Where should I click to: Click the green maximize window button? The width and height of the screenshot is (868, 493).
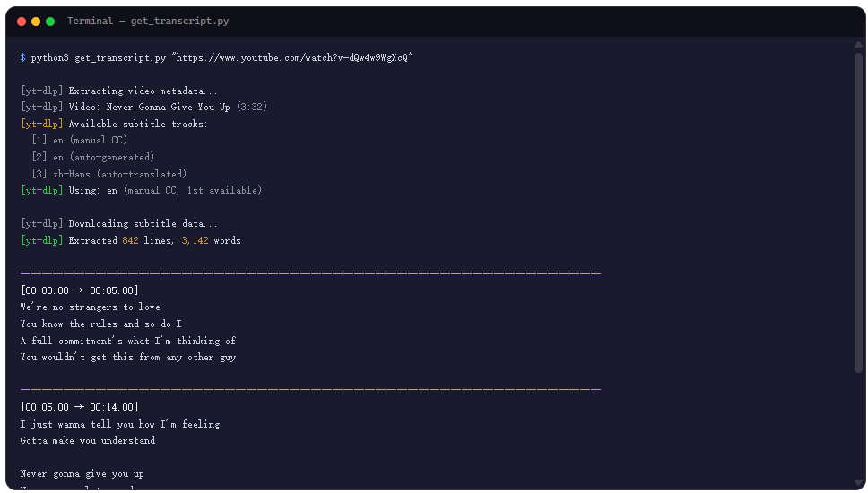click(x=50, y=22)
